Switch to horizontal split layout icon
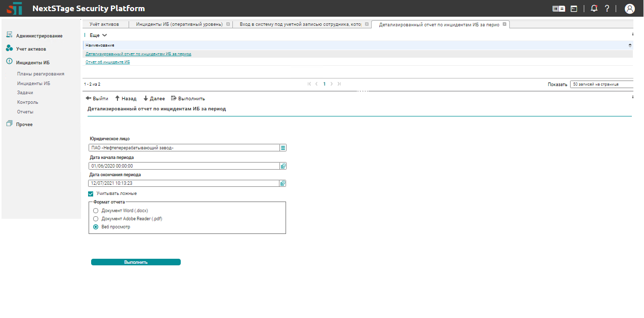644x318 pixels. click(x=562, y=9)
